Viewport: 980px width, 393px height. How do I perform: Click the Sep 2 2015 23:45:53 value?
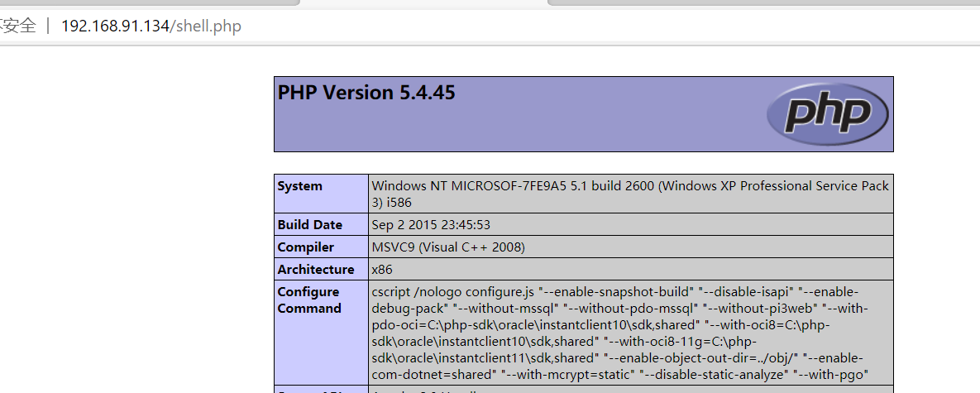pos(431,225)
